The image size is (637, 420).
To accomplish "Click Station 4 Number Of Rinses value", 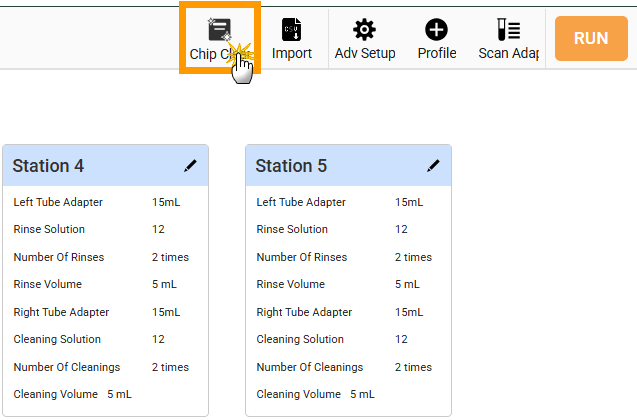I will pos(170,257).
